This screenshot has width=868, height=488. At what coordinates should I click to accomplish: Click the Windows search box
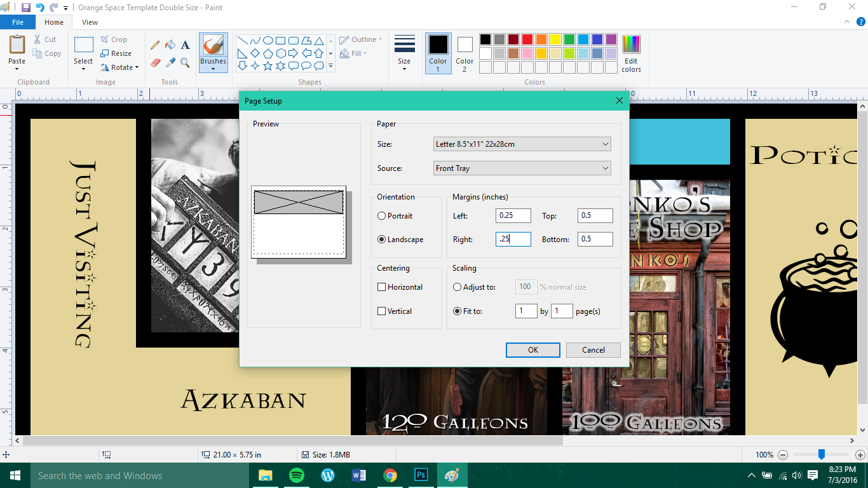(140, 475)
